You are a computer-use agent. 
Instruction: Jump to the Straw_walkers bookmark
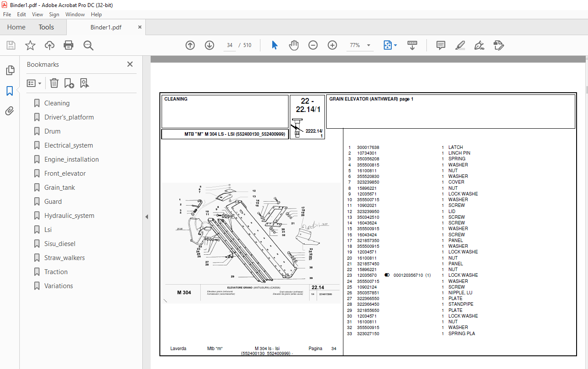[65, 258]
